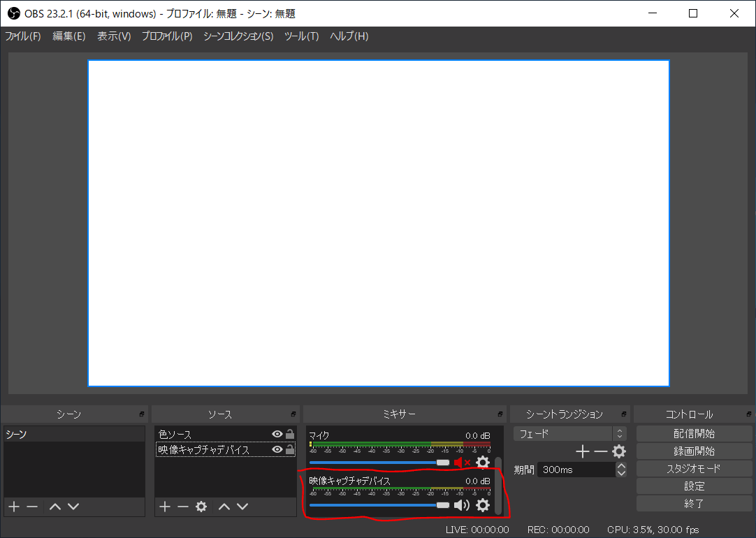Image resolution: width=756 pixels, height=538 pixels.
Task: Select 映像キャプチャデバイス in sources list
Action: (x=225, y=450)
